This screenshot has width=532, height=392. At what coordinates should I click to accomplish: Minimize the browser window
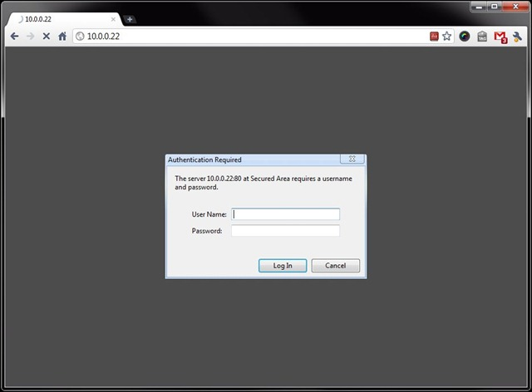(479, 7)
